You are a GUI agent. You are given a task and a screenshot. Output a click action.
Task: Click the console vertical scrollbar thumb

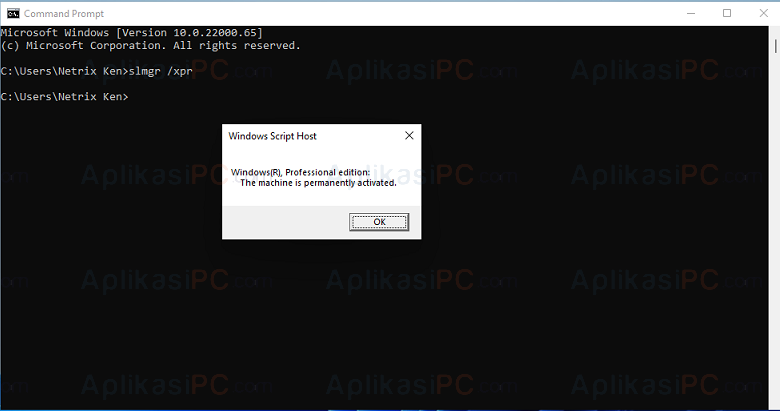pos(775,46)
